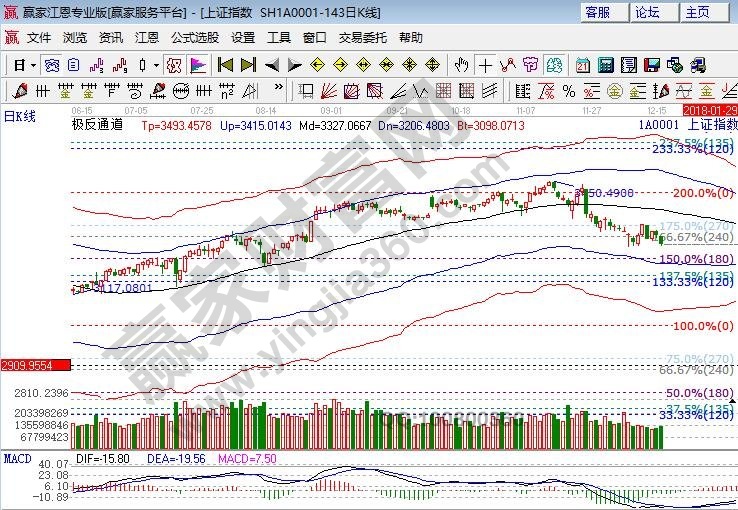
Task: Open the 江恩 menu
Action: coord(147,37)
